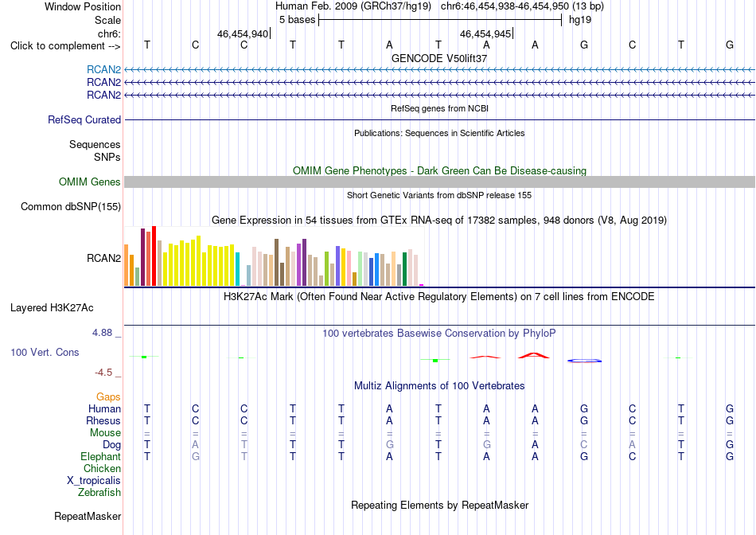The height and width of the screenshot is (535, 756).
Task: Click 'Repeating Elements by RepeatMasker' title
Action: 439,505
